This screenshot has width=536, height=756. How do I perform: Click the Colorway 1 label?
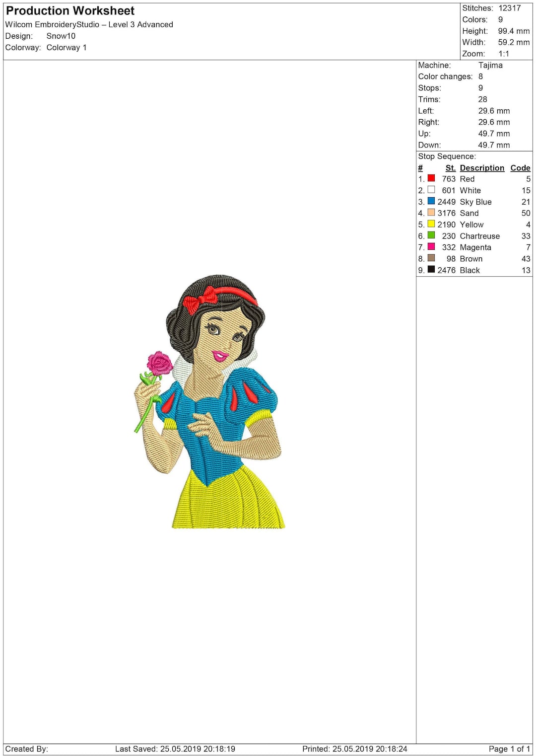(x=67, y=48)
